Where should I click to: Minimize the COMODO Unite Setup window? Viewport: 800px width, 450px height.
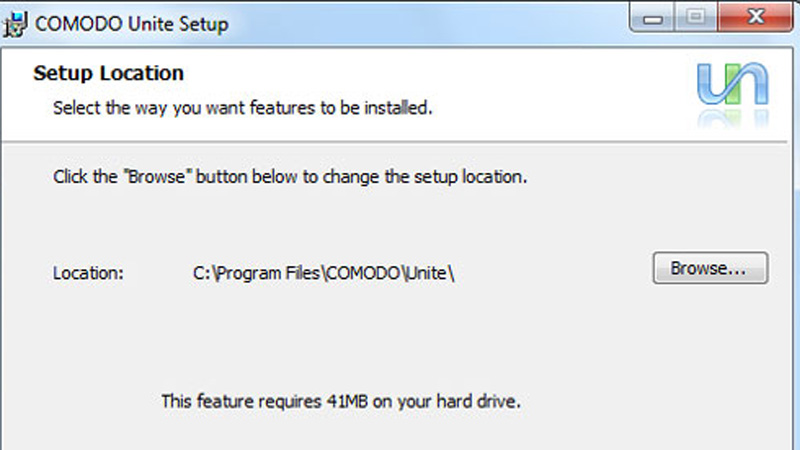pos(653,17)
